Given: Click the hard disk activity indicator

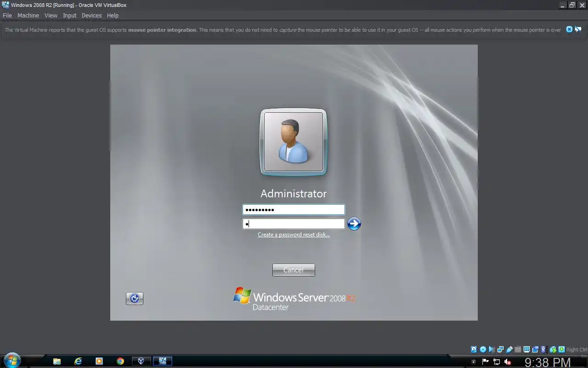Looking at the screenshot, I should (474, 350).
